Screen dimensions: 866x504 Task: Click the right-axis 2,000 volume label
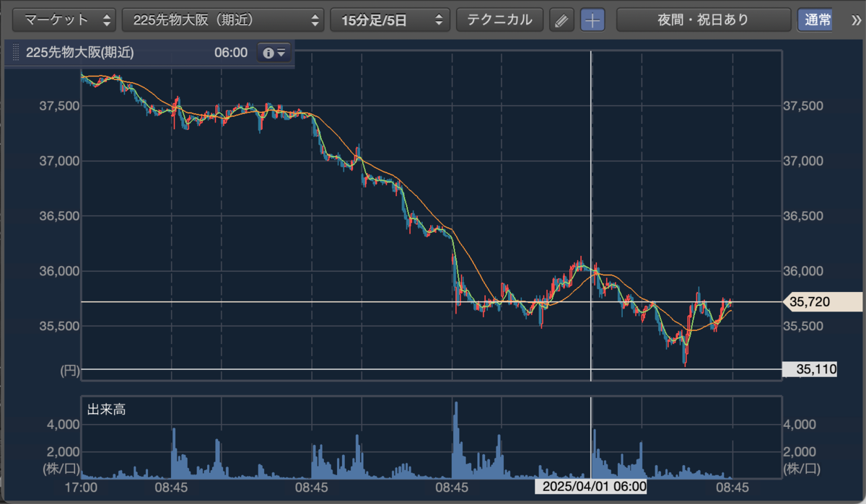click(799, 452)
